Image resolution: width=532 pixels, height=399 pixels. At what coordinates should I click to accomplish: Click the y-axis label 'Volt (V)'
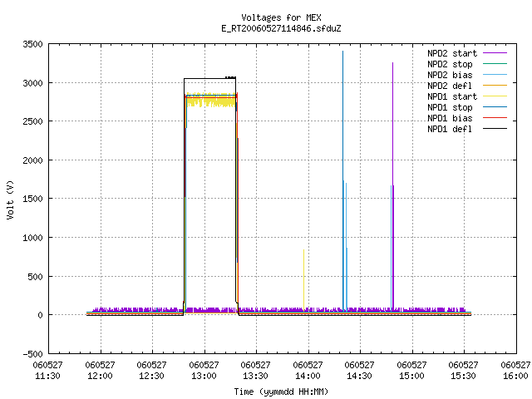[x=10, y=199]
